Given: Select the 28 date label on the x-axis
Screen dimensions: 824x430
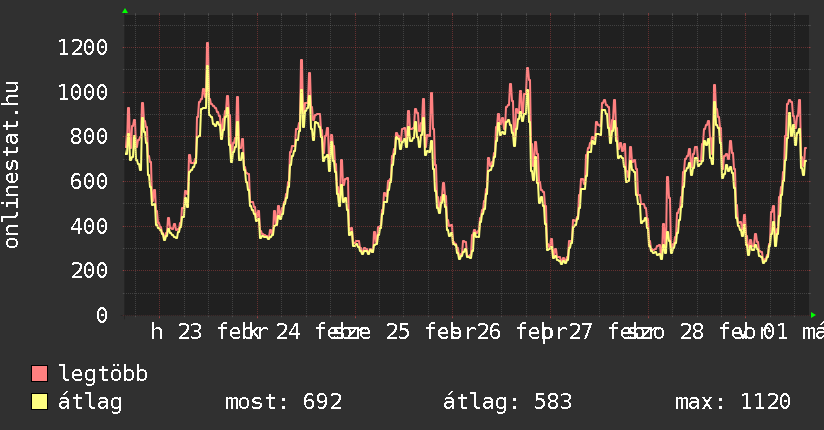Looking at the screenshot, I should 691,332.
